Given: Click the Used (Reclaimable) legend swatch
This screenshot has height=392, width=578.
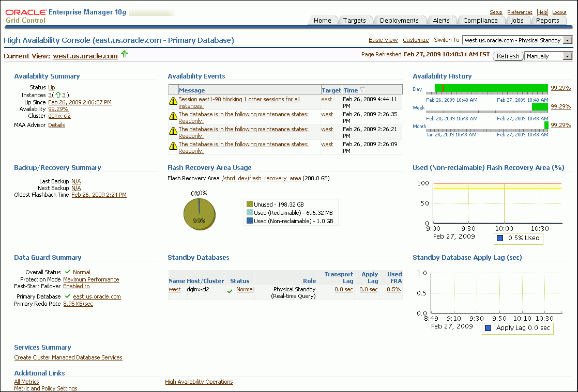Looking at the screenshot, I should point(250,212).
